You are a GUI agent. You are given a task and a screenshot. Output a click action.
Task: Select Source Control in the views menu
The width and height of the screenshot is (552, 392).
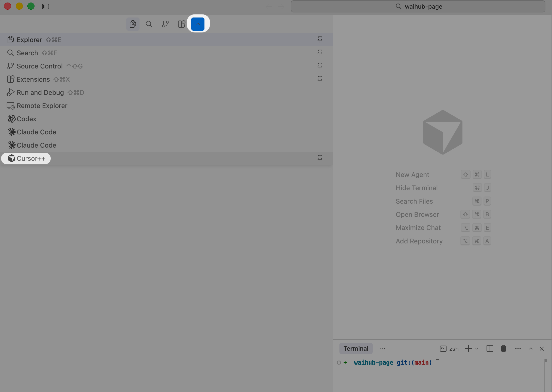point(167,66)
